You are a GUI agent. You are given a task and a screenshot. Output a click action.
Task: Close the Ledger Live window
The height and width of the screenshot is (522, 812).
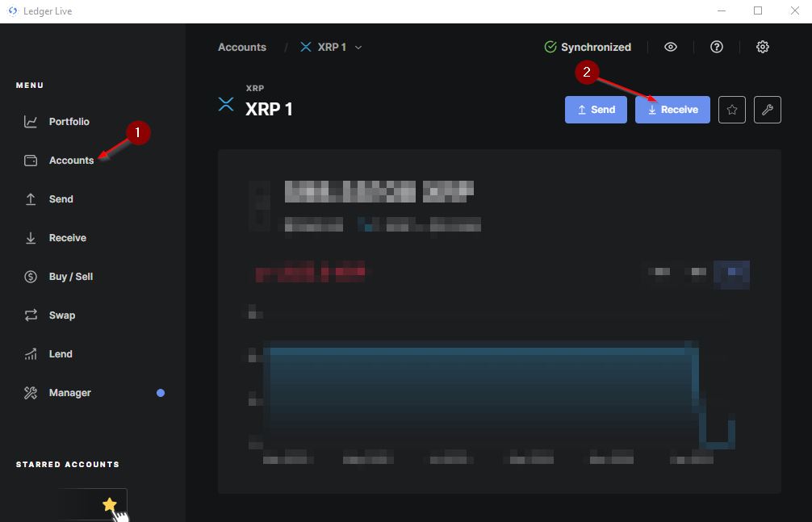795,10
